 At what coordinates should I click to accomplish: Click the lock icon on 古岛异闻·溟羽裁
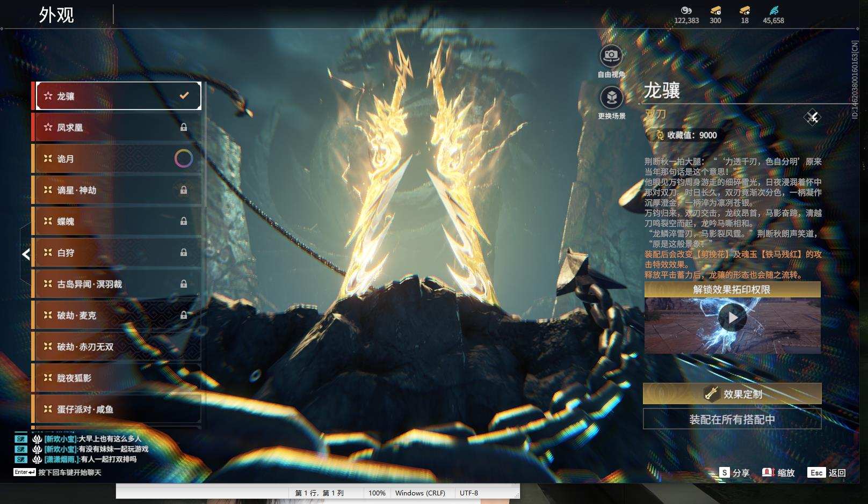[x=184, y=284]
